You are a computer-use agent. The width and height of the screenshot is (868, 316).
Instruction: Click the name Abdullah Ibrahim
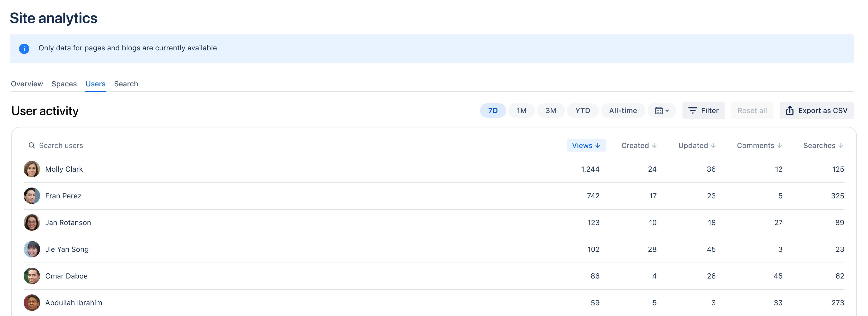74,303
